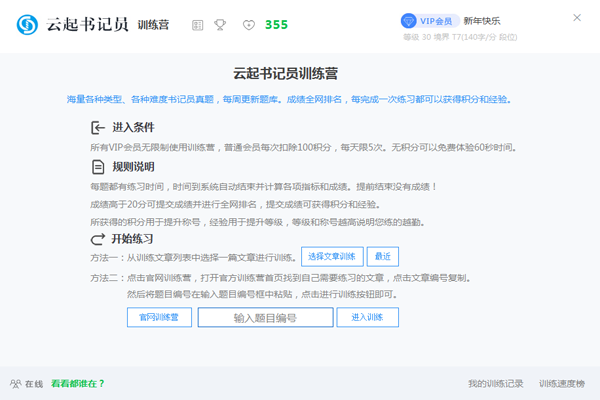600x400 pixels.
Task: Open 我的训练记录 link
Action: click(x=496, y=384)
